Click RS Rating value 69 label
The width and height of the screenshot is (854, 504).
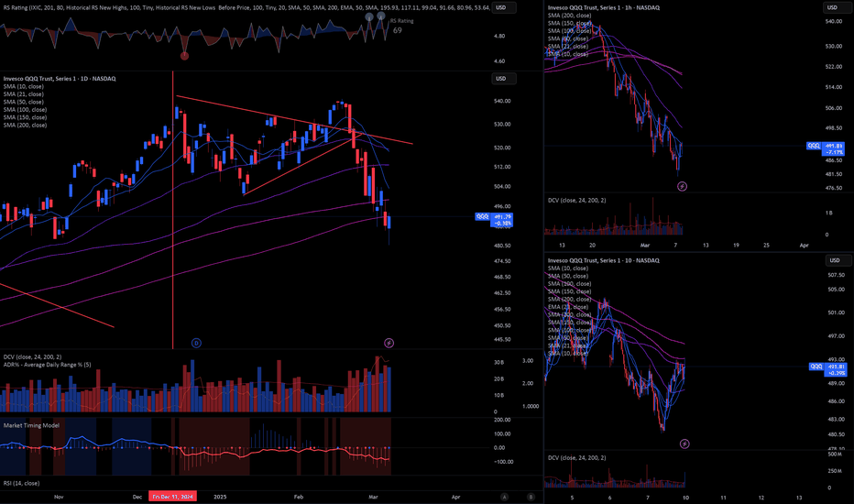[x=398, y=30]
